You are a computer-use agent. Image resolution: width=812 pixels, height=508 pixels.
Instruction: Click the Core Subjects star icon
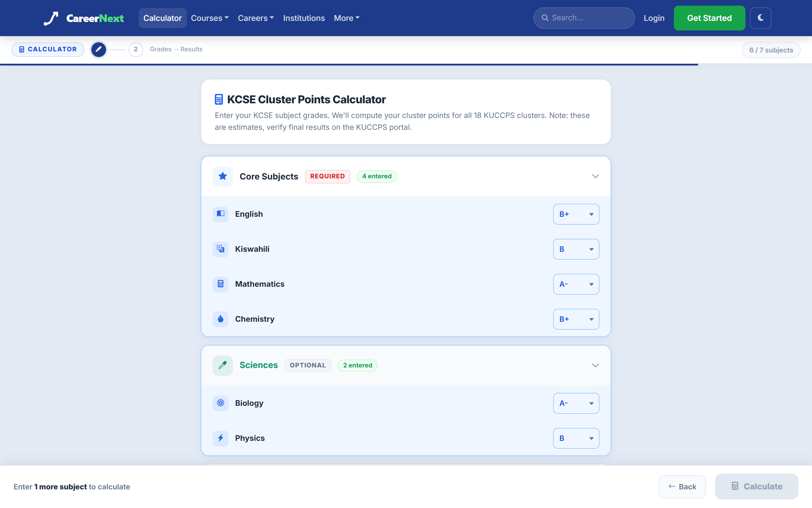click(x=222, y=176)
